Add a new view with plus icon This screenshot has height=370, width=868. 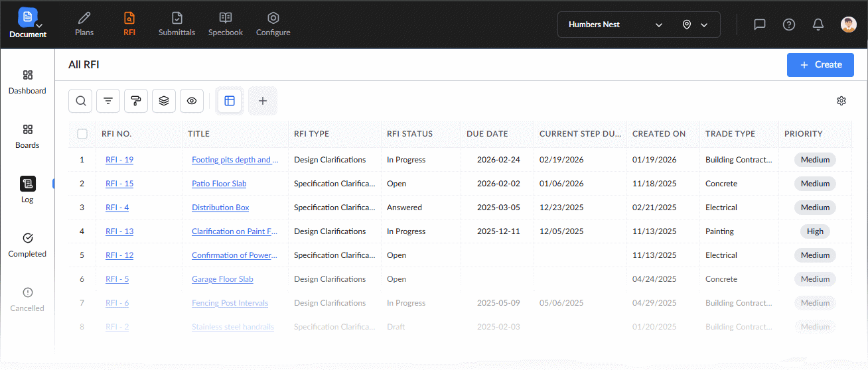click(263, 101)
